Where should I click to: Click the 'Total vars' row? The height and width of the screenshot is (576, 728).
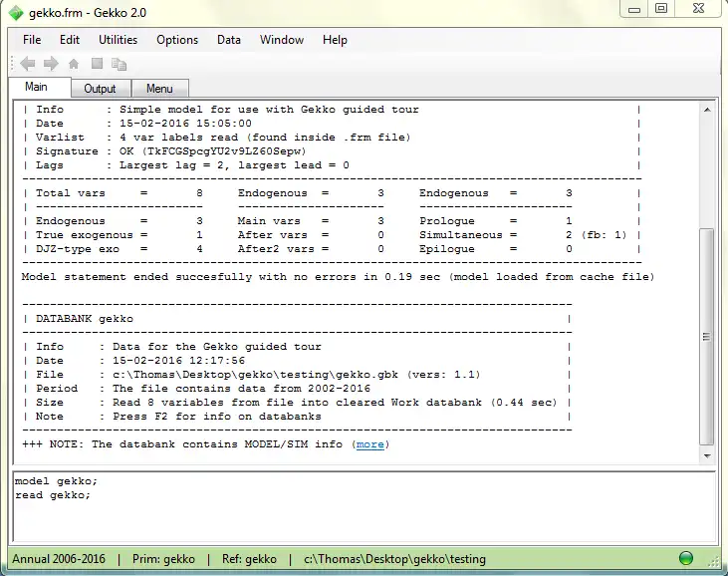[x=119, y=193]
